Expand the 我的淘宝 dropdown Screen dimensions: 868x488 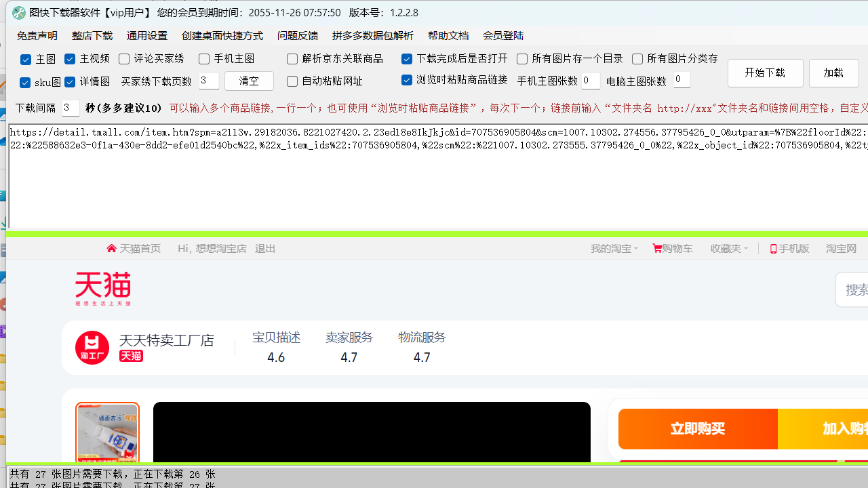(613, 248)
